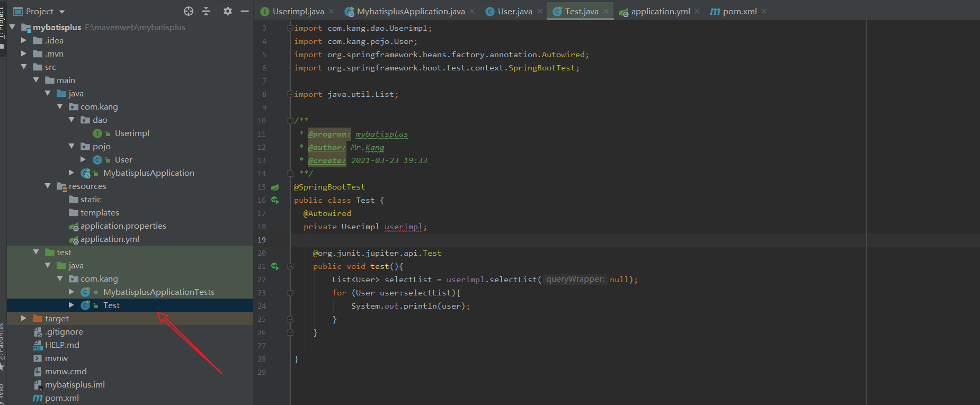Select pom.xml in project tree

61,398
